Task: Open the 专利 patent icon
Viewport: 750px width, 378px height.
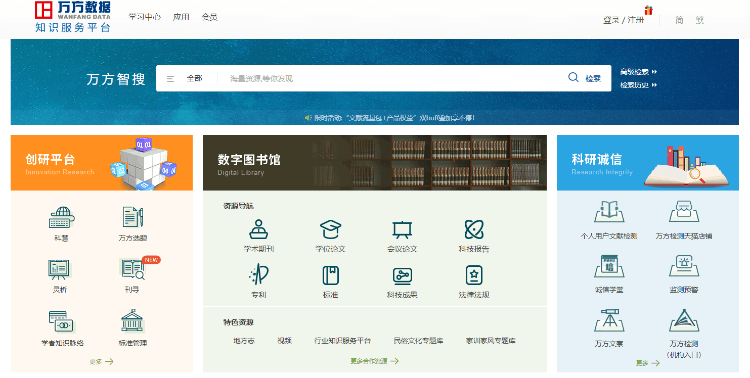Action: click(x=259, y=276)
